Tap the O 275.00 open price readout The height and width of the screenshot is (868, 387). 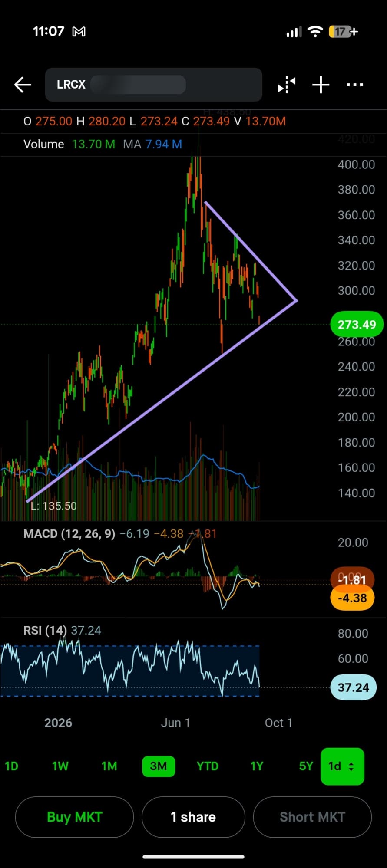click(x=48, y=121)
